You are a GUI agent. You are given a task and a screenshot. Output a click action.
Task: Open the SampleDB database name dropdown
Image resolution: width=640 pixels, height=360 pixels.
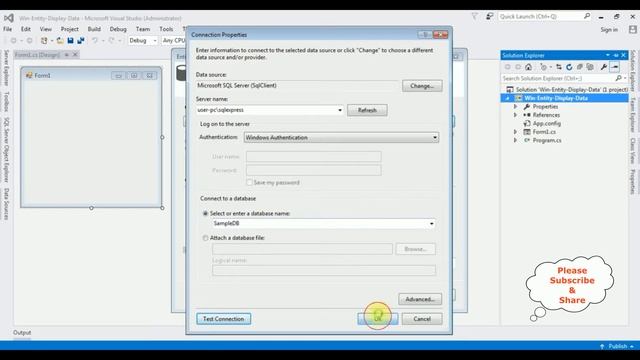coord(431,224)
